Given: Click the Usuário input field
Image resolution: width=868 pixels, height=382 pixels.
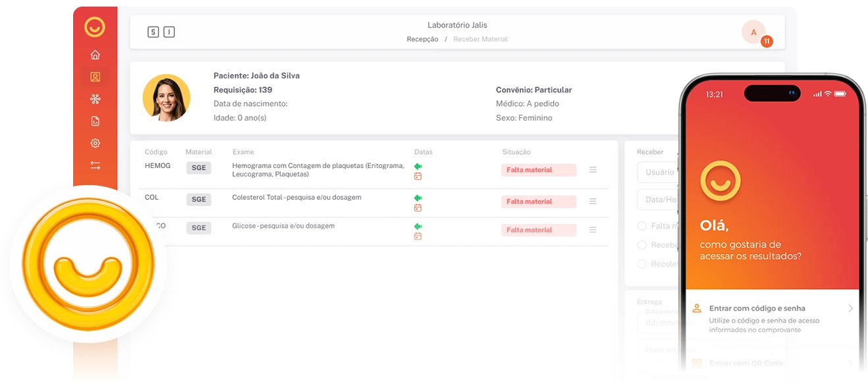Looking at the screenshot, I should coord(659,172).
